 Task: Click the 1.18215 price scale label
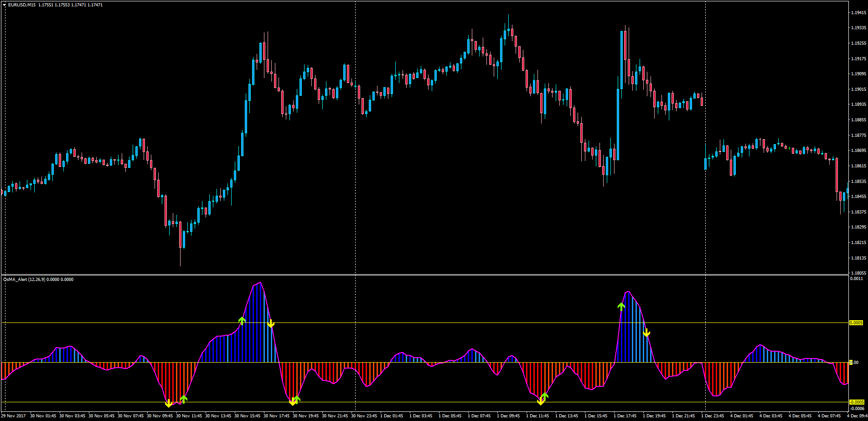point(858,243)
